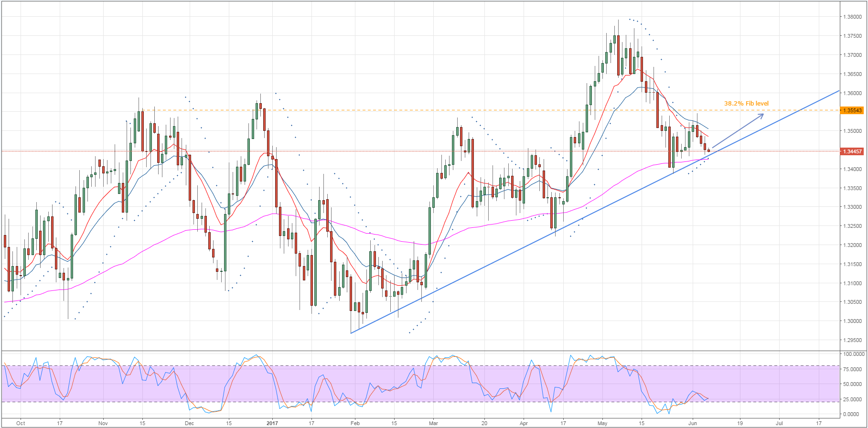Select the '38.2% Fib level' text label
Screen dimensions: 868x428
746,103
